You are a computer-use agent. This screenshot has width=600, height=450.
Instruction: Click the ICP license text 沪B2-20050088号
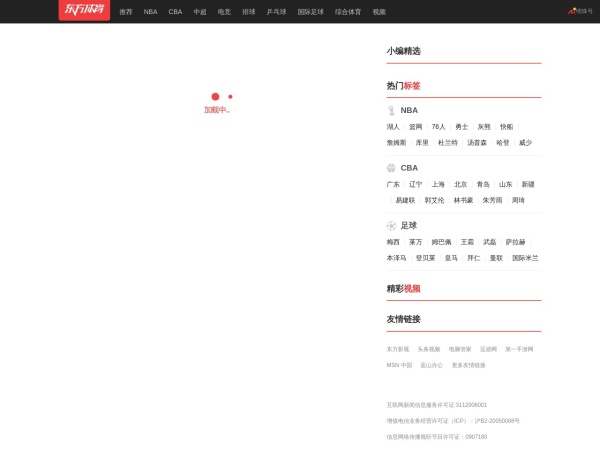497,421
